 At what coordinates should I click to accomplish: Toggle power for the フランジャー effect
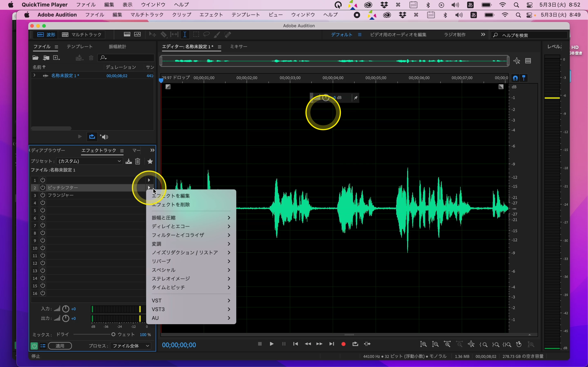pos(43,195)
